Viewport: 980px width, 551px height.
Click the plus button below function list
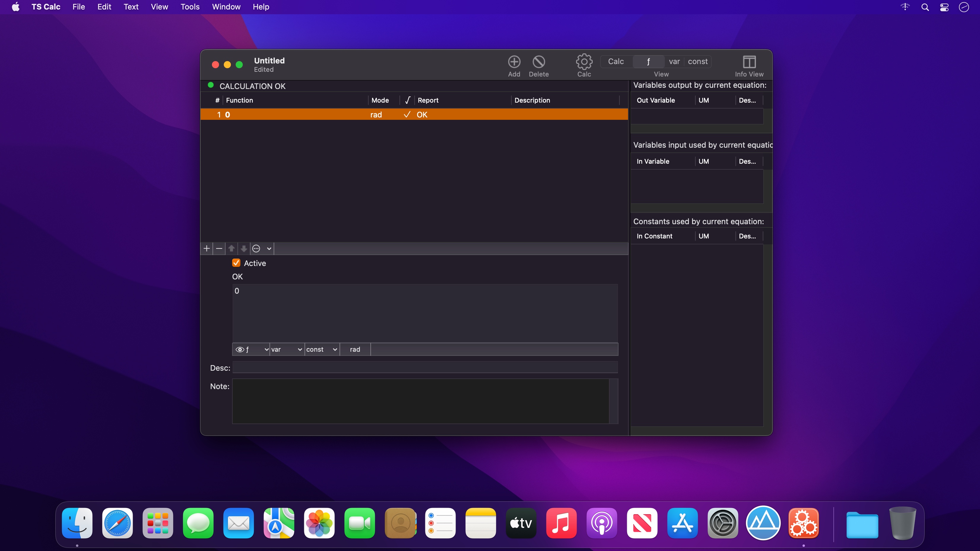point(207,248)
